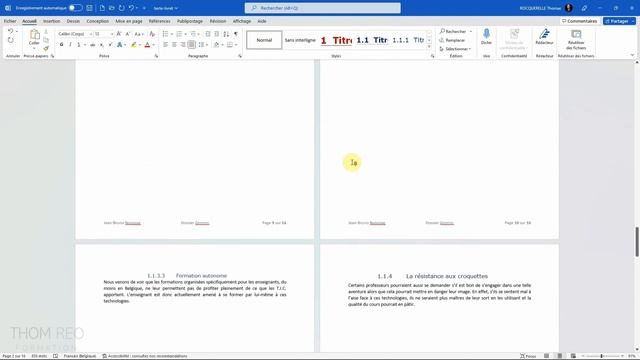Select the Sans interligne style
The image size is (640, 360).
click(x=300, y=40)
